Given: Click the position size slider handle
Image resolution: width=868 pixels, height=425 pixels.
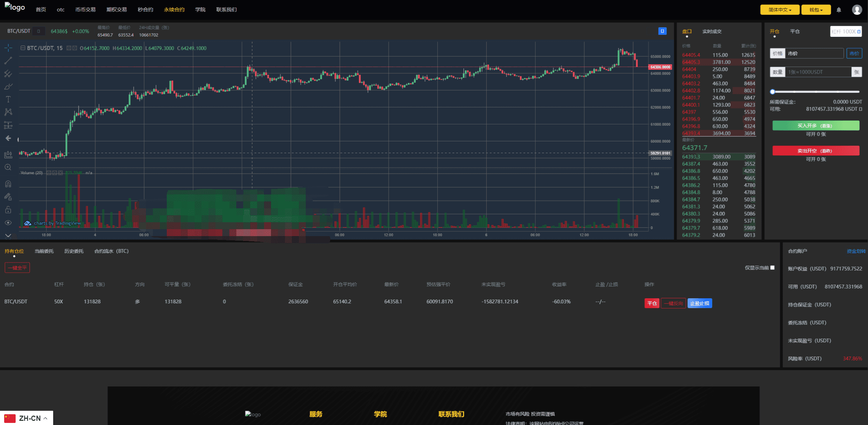Looking at the screenshot, I should pyautogui.click(x=772, y=92).
